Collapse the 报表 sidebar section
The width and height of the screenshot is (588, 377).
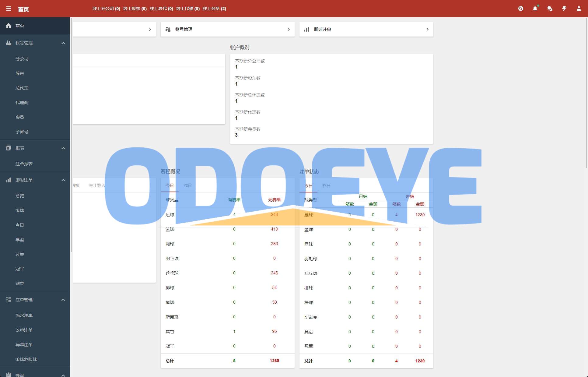coord(63,148)
